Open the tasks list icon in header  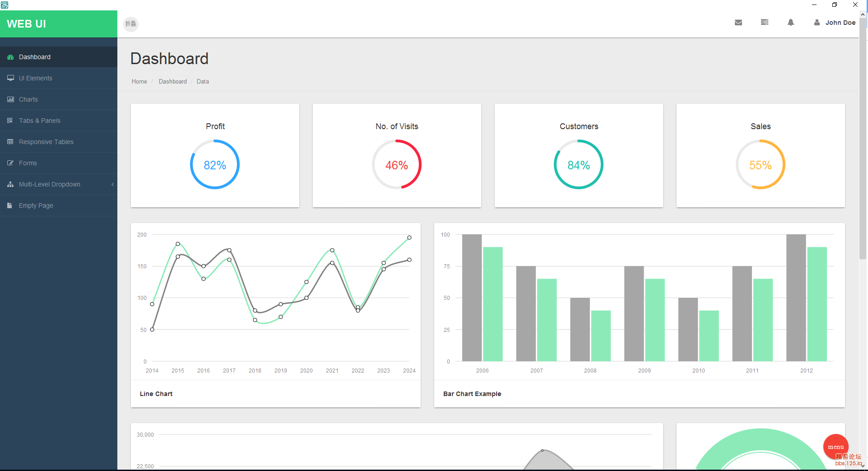(765, 22)
